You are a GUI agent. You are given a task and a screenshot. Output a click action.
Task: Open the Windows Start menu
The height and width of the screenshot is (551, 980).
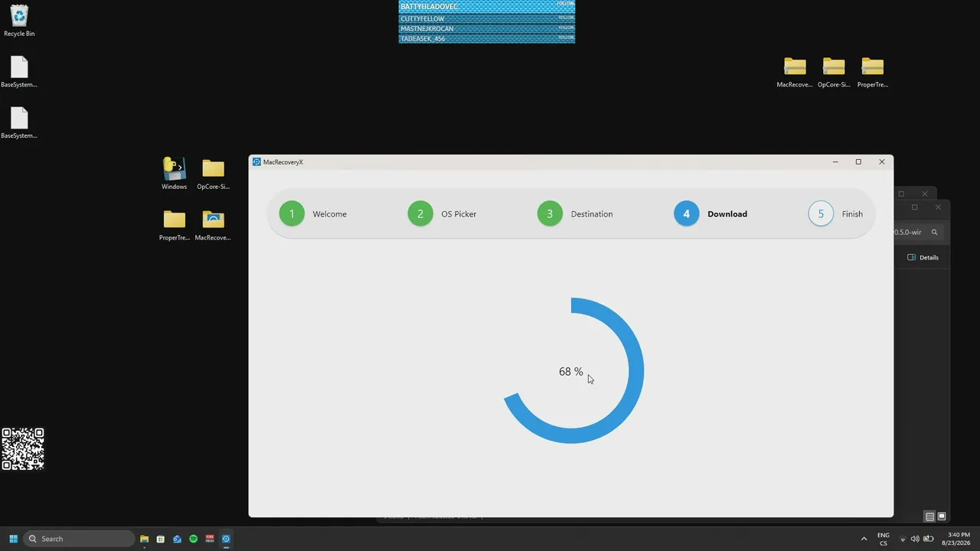(13, 539)
